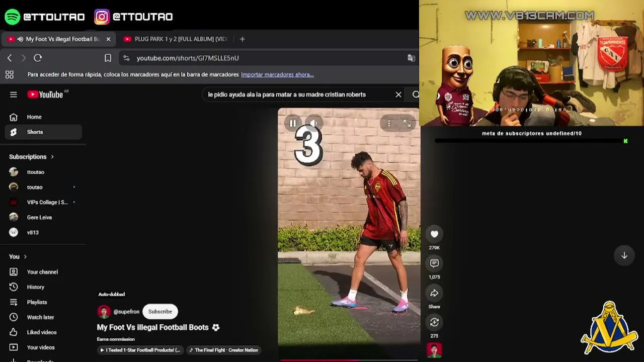Share the Short
Image resolution: width=644 pixels, height=362 pixels.
pyautogui.click(x=434, y=293)
